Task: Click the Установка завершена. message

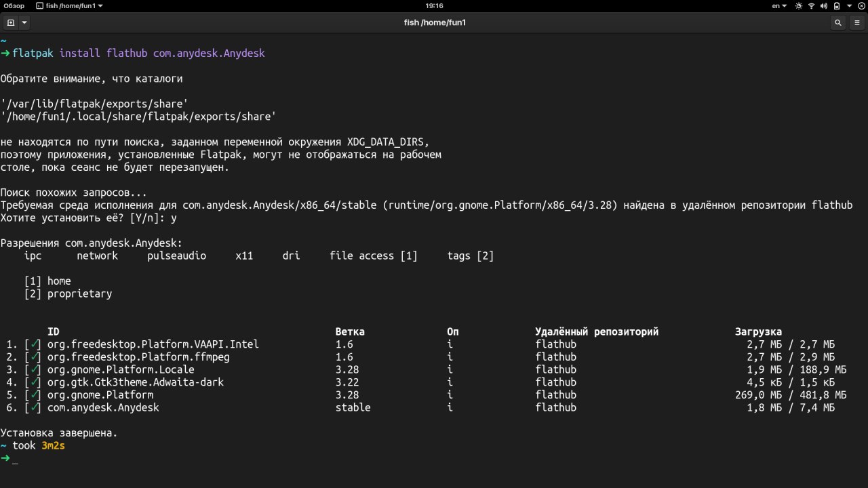Action: (x=59, y=433)
